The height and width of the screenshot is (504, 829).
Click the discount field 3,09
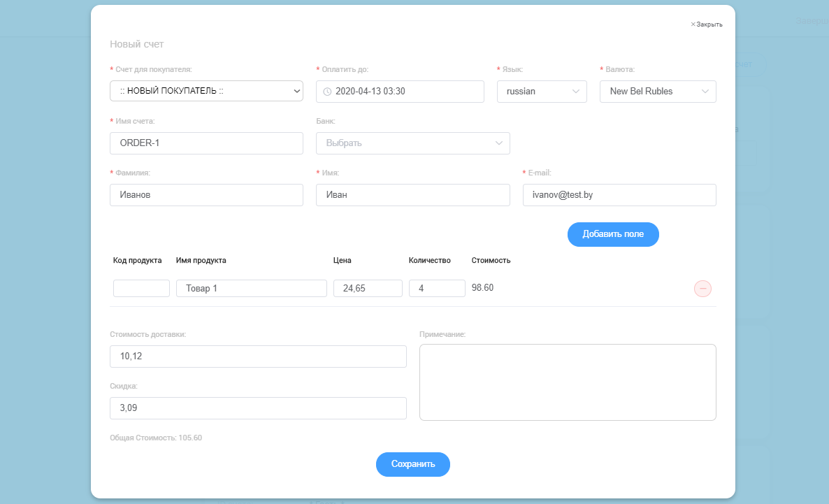click(x=258, y=408)
